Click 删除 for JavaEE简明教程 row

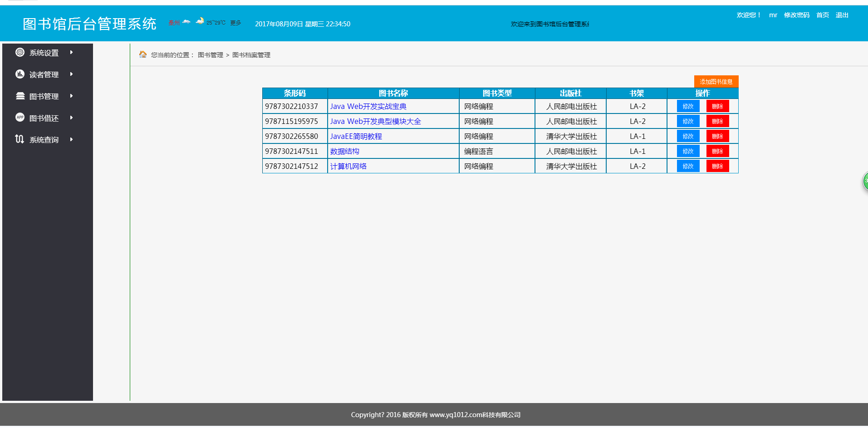pyautogui.click(x=717, y=136)
